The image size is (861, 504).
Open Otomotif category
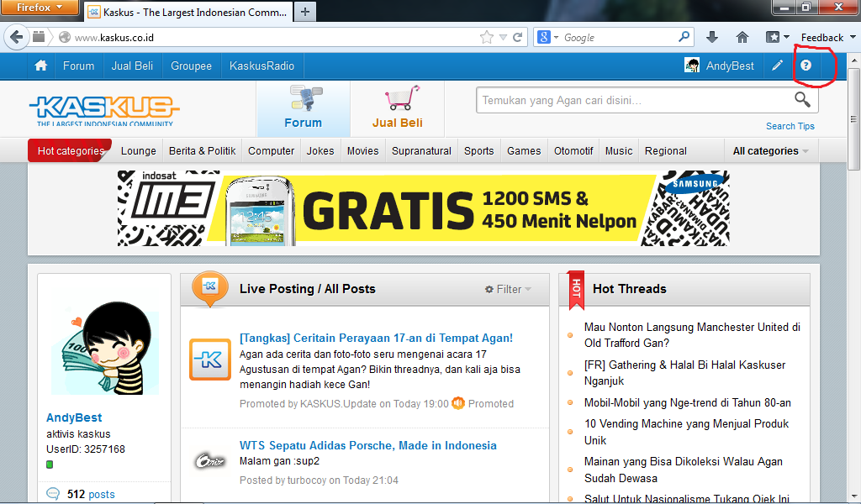(x=573, y=151)
